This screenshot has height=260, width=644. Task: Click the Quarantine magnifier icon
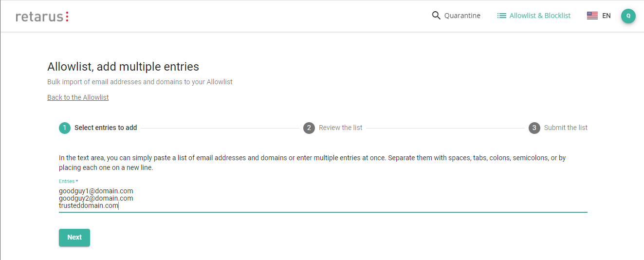436,16
